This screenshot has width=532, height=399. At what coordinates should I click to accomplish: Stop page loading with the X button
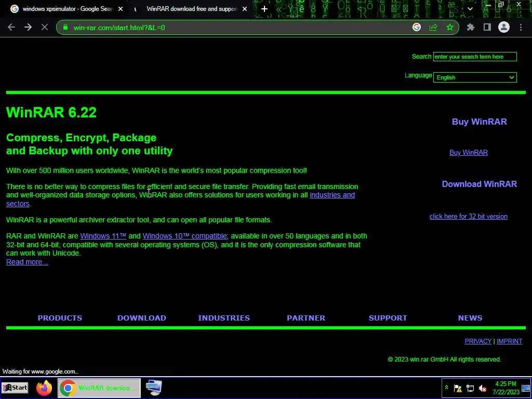(x=45, y=28)
